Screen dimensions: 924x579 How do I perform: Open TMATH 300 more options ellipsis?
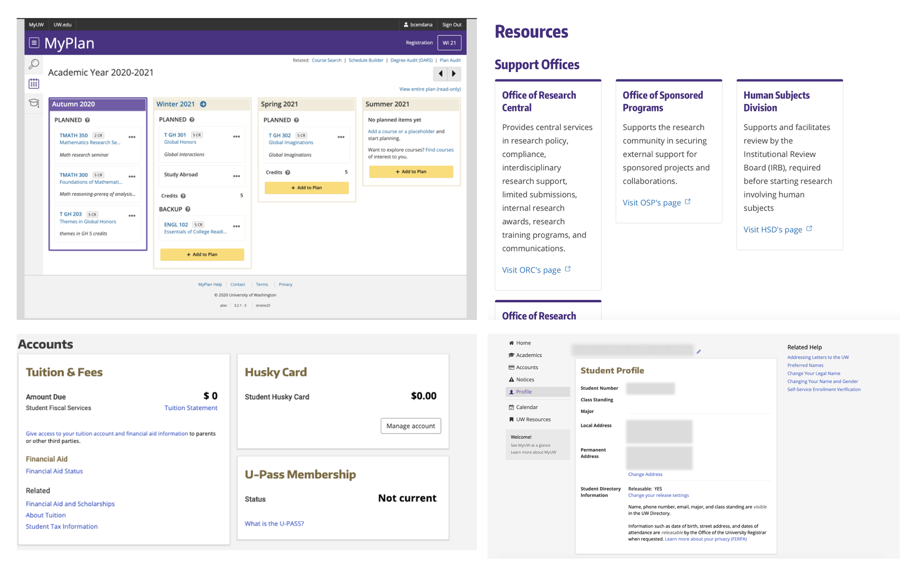click(132, 176)
